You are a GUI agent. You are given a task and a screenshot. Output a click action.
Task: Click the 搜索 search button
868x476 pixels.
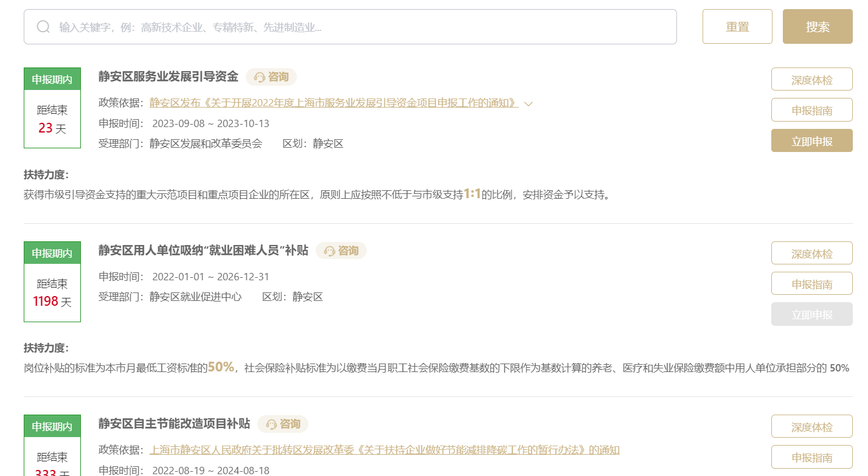point(816,27)
